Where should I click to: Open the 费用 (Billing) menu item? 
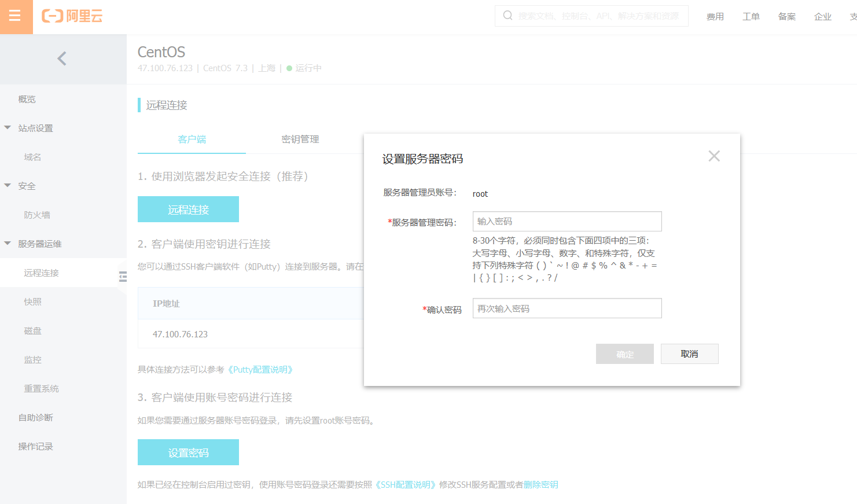(x=715, y=17)
